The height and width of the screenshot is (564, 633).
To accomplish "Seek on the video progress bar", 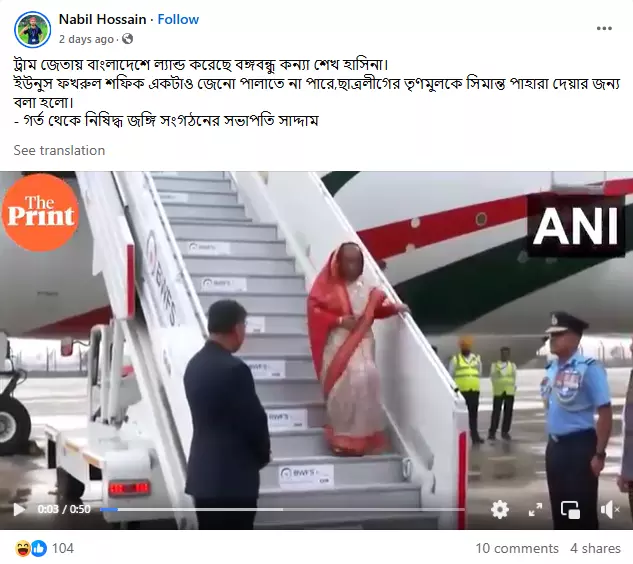I will 282,509.
